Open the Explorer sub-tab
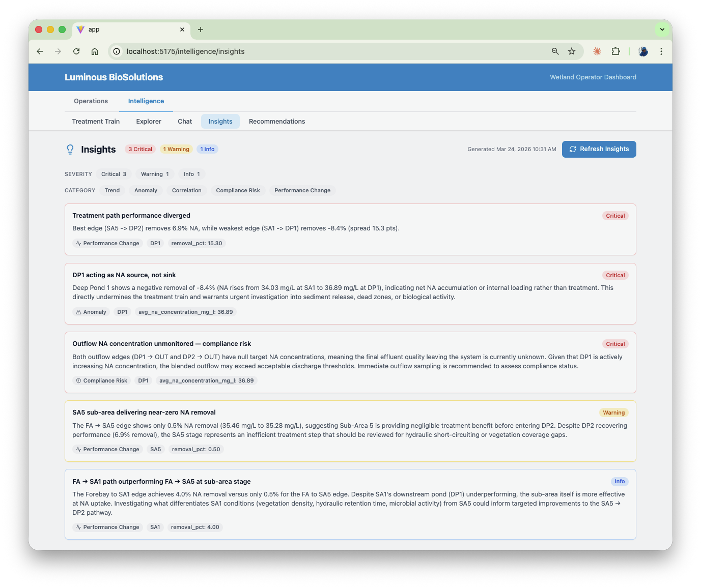This screenshot has height=588, width=701. tap(149, 122)
